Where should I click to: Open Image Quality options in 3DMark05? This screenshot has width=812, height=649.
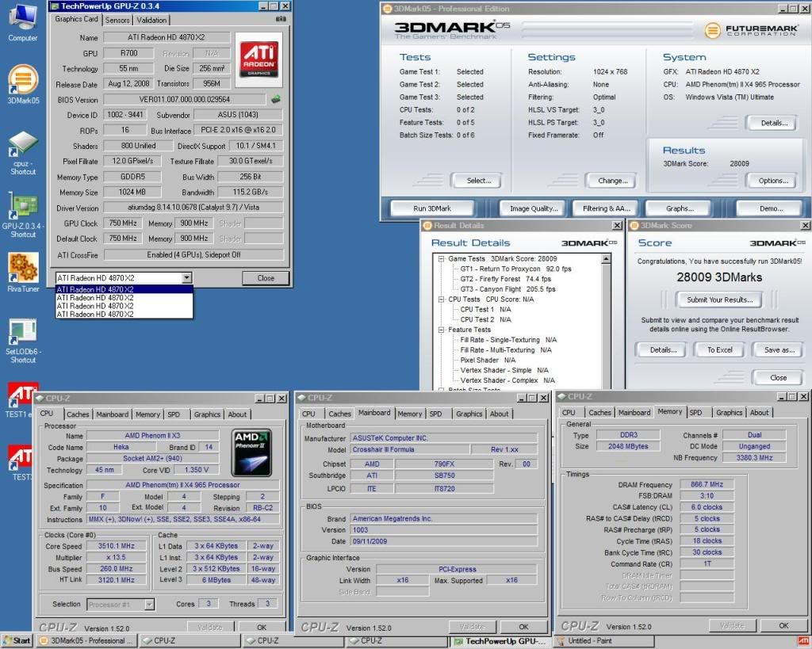click(x=534, y=208)
